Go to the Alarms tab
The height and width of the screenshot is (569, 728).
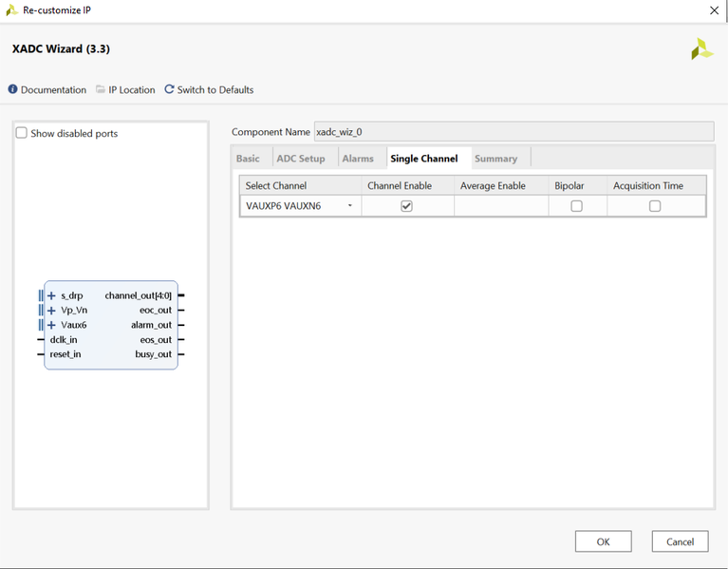coord(358,159)
